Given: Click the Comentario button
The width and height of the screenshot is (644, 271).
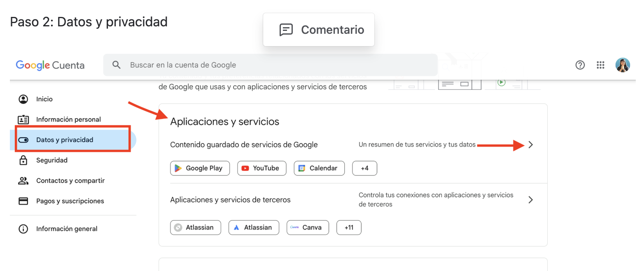Looking at the screenshot, I should point(319,30).
